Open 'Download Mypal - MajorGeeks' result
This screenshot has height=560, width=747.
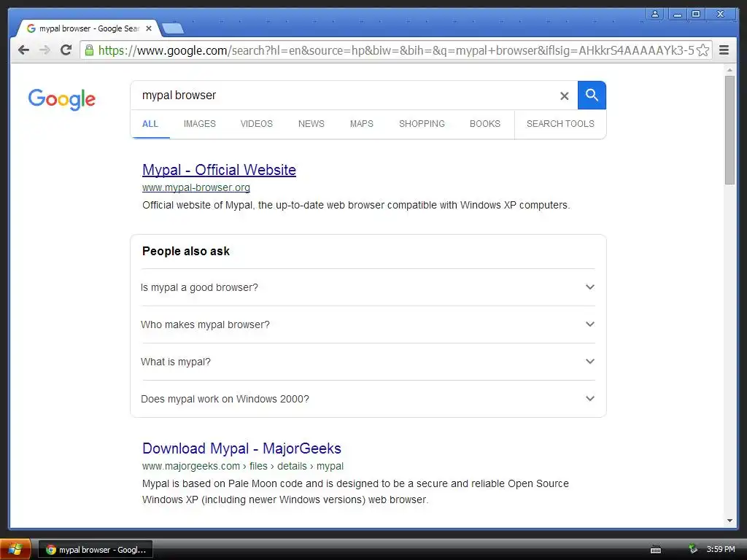241,448
